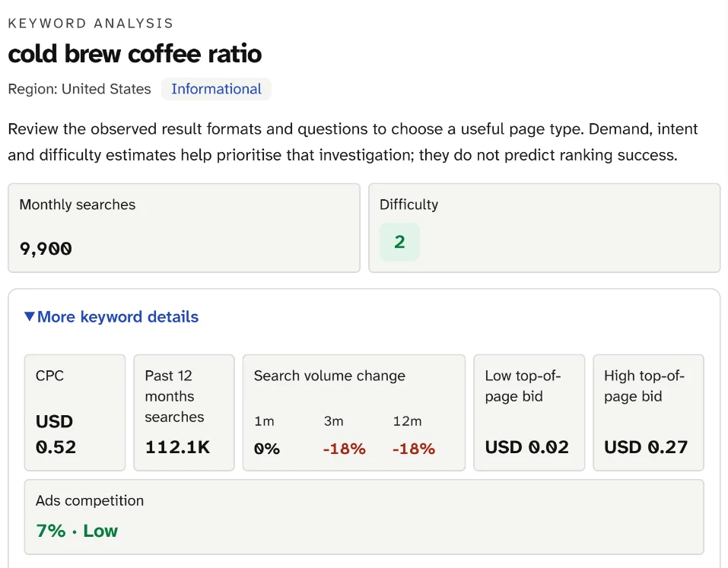
Task: Click the Search volume change label
Action: coord(329,376)
